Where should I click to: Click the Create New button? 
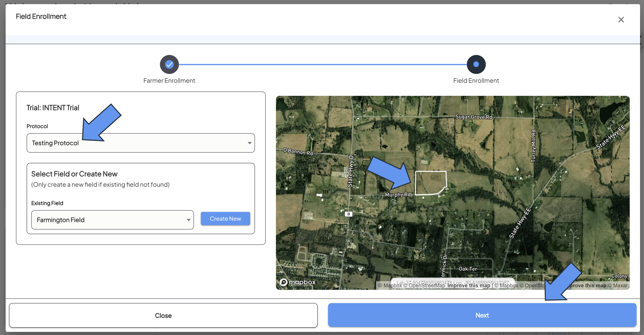[x=225, y=219]
